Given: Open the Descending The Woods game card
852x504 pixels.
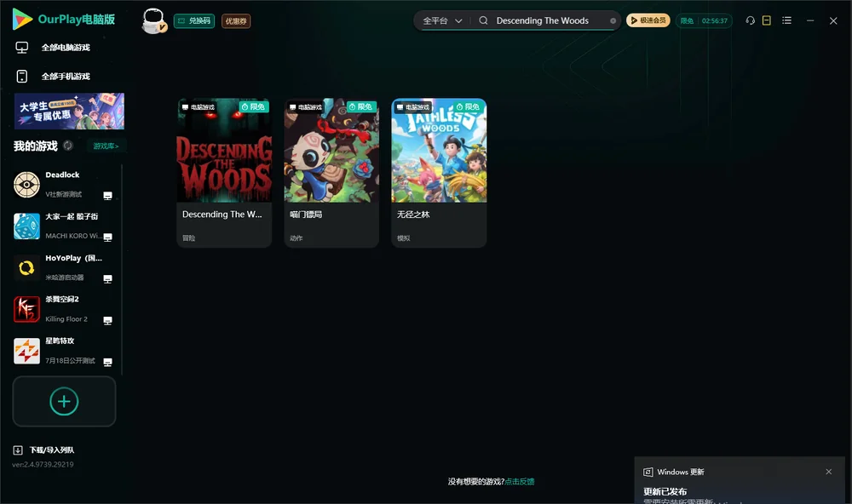Looking at the screenshot, I should point(224,173).
